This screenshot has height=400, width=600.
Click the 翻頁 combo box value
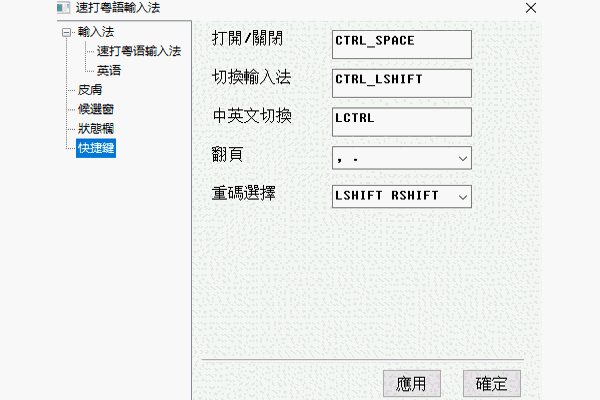(x=394, y=158)
